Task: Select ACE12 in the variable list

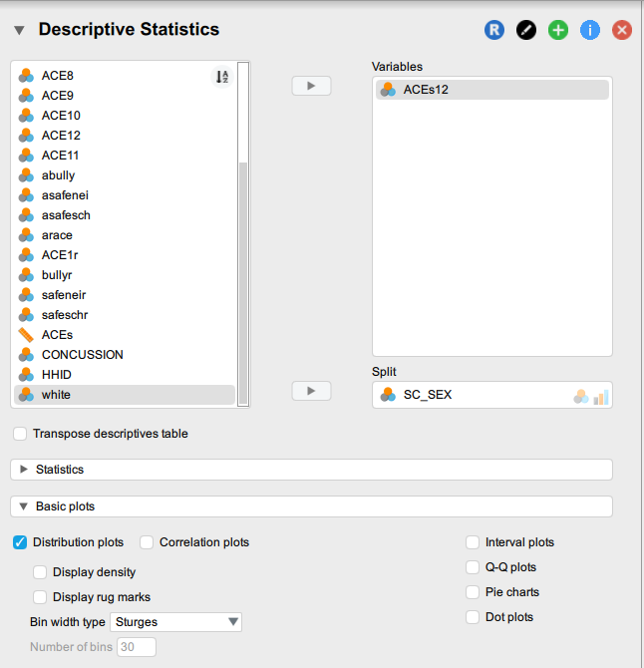Action: [125, 136]
